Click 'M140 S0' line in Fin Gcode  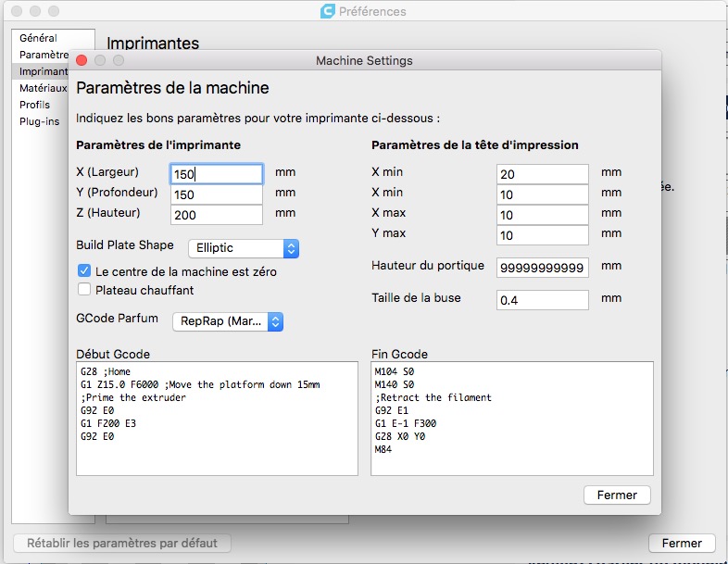click(395, 384)
